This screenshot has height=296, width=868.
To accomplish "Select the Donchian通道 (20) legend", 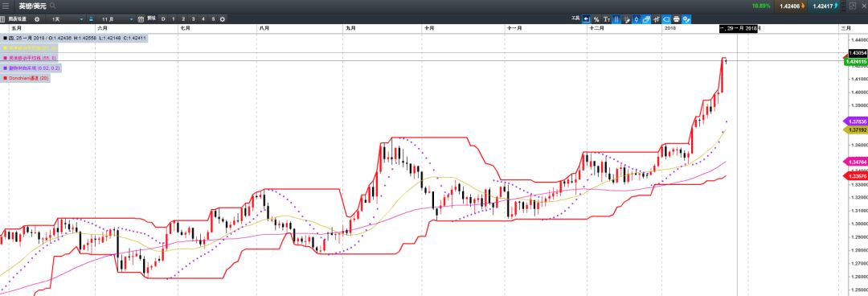I will pos(26,78).
